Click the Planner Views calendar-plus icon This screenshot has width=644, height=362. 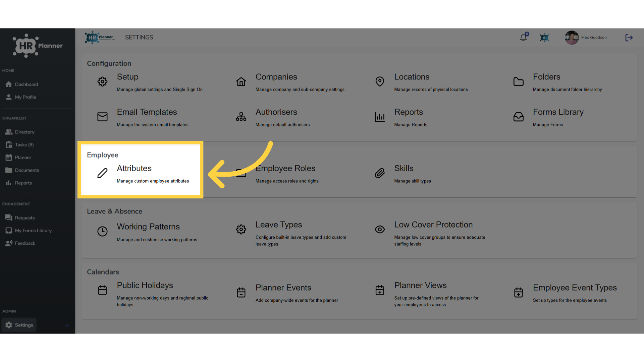(x=380, y=290)
